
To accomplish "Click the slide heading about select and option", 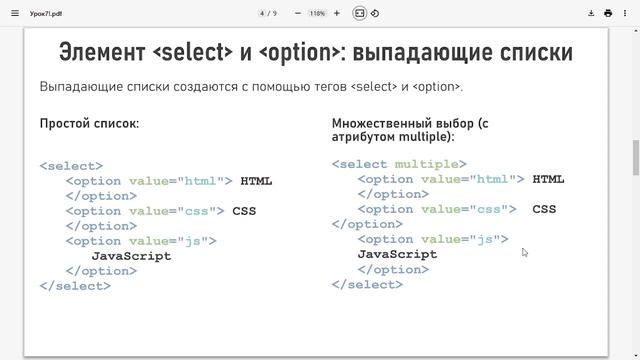I will pos(316,52).
